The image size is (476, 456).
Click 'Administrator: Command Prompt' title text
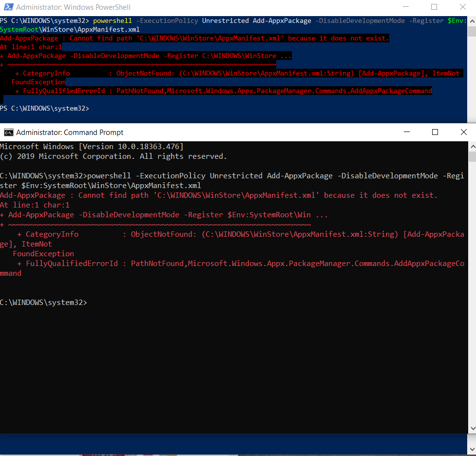[x=70, y=133]
